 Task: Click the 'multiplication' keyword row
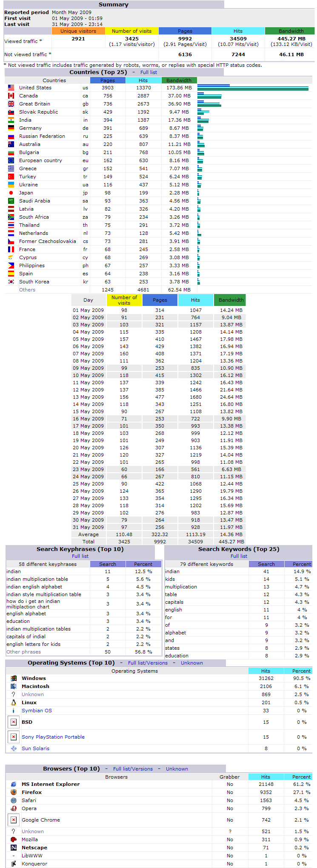pyautogui.click(x=238, y=587)
